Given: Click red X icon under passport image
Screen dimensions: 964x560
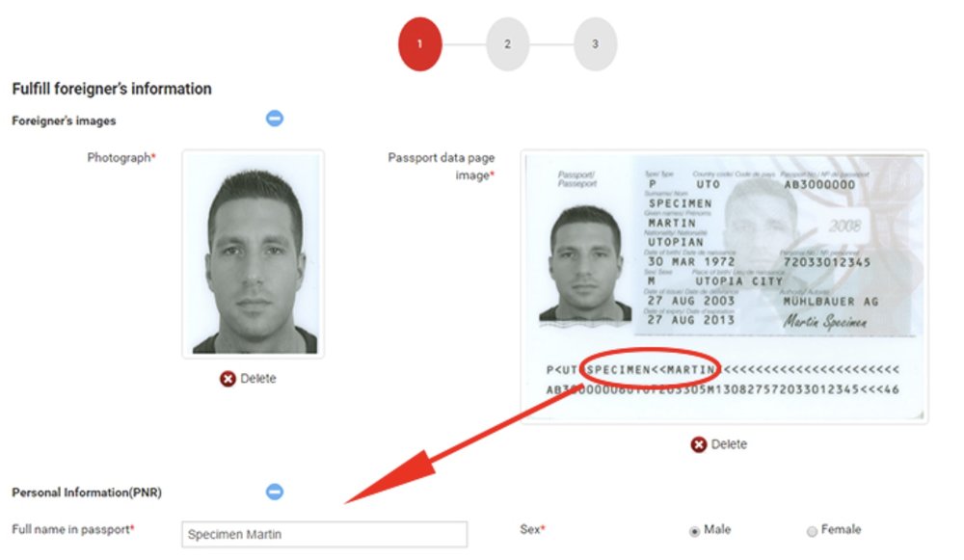Looking at the screenshot, I should coord(698,444).
